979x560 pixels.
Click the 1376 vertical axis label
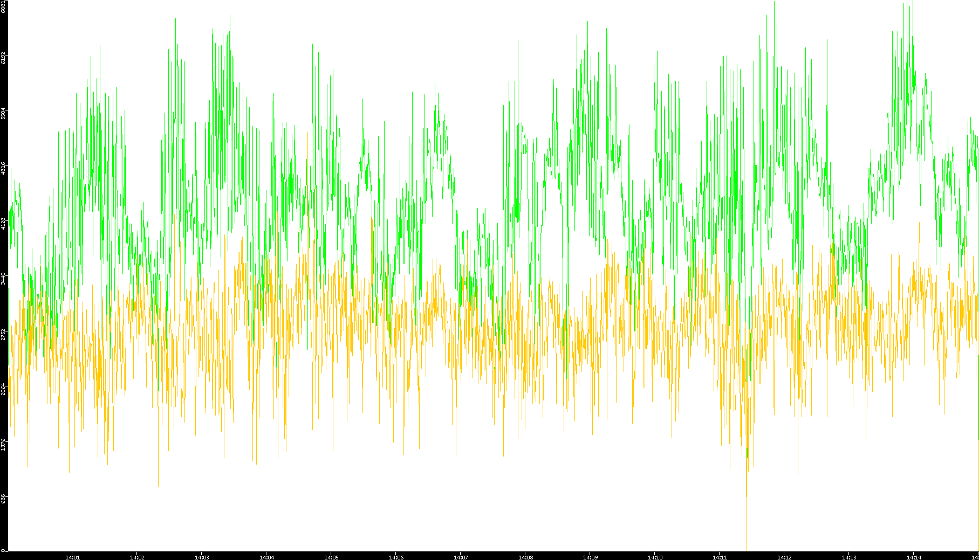(x=3, y=445)
